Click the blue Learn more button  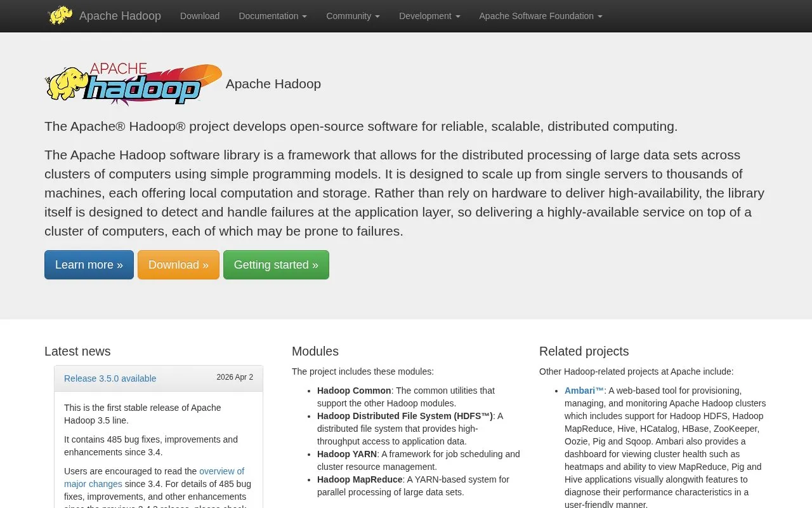coord(89,265)
